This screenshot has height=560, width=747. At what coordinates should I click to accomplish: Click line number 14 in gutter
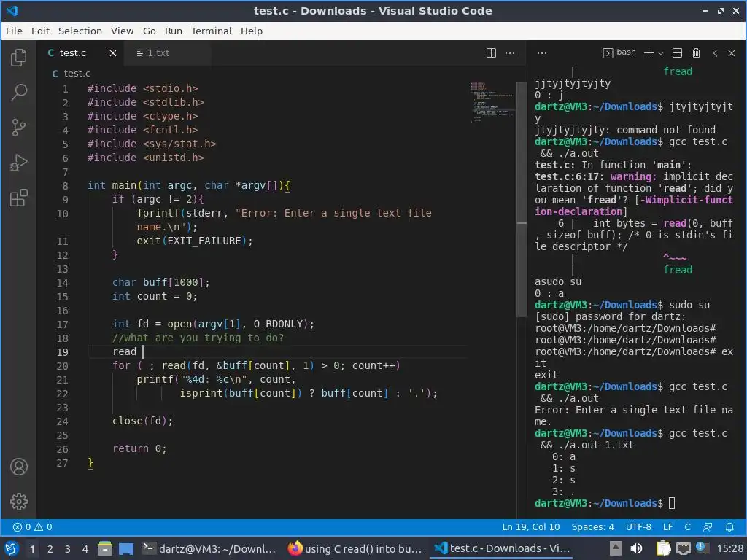(63, 283)
